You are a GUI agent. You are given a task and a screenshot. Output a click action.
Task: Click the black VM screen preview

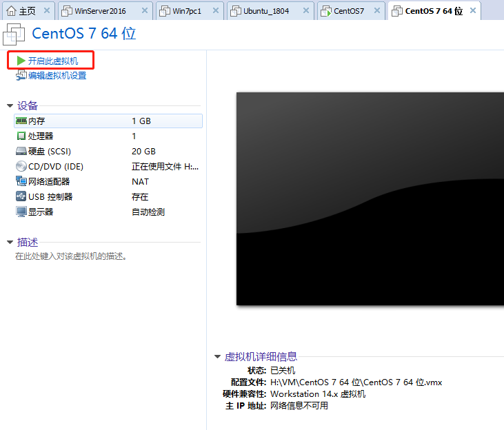coord(370,199)
